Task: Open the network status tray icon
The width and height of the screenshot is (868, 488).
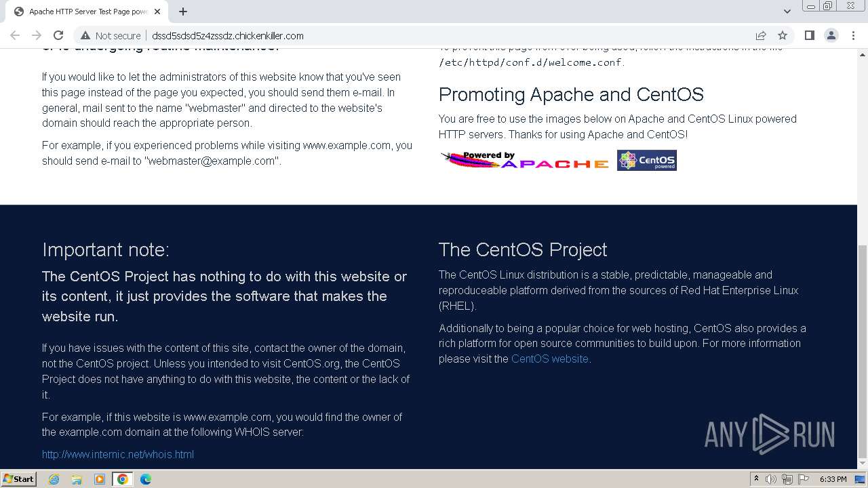Action: click(788, 479)
